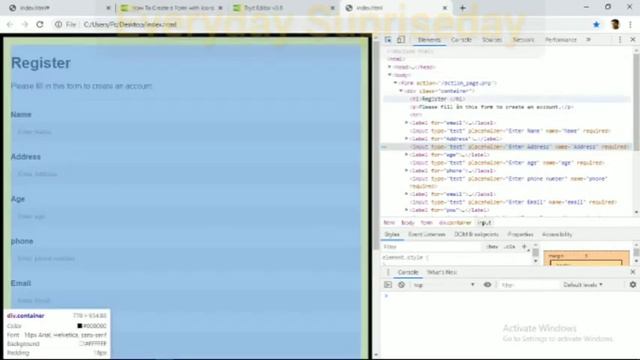The height and width of the screenshot is (360, 640).
Task: View site information icon in address bar
Action: click(58, 24)
